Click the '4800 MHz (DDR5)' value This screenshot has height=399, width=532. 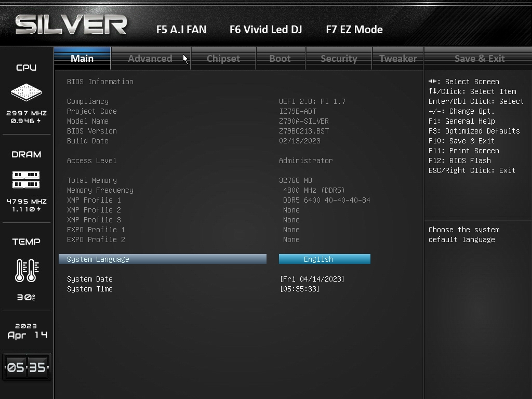[x=314, y=190]
